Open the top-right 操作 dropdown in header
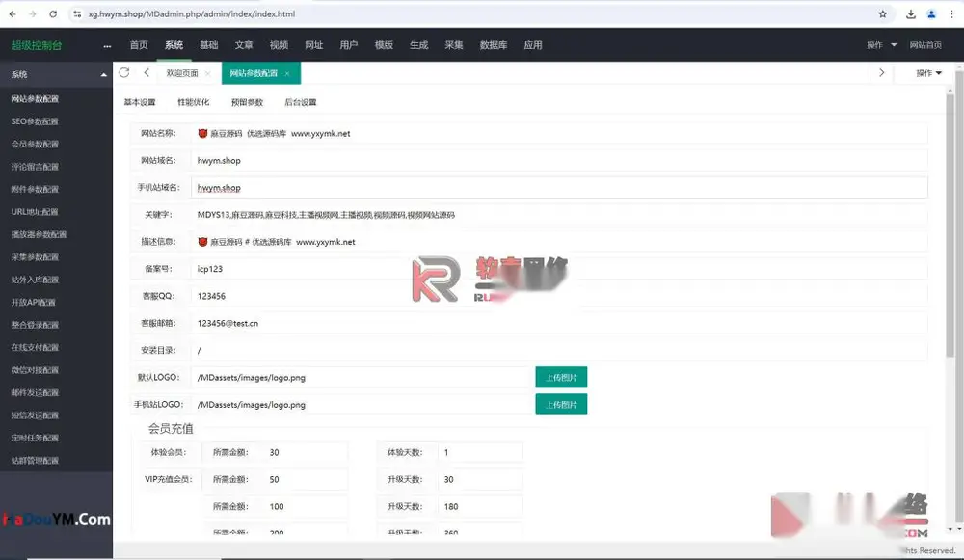 coord(882,45)
